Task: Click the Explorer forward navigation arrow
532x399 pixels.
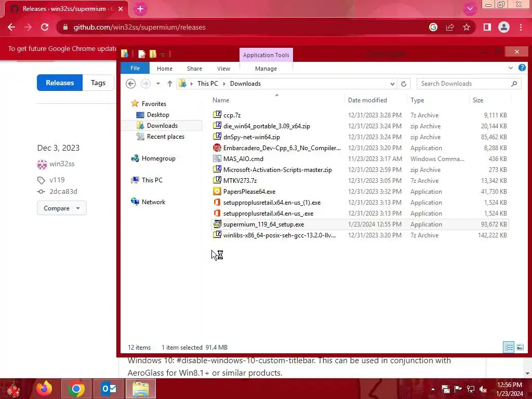Action: 145,84
